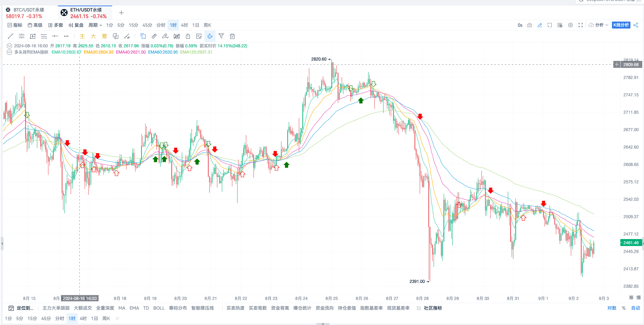Add a new chart tab
644x325 pixels.
click(x=121, y=13)
